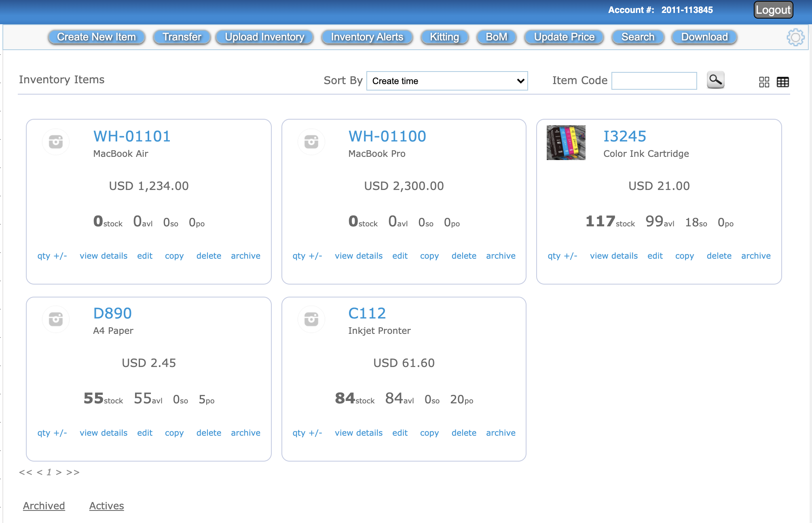Select Sort By dropdown menu
812x523 pixels.
(445, 81)
